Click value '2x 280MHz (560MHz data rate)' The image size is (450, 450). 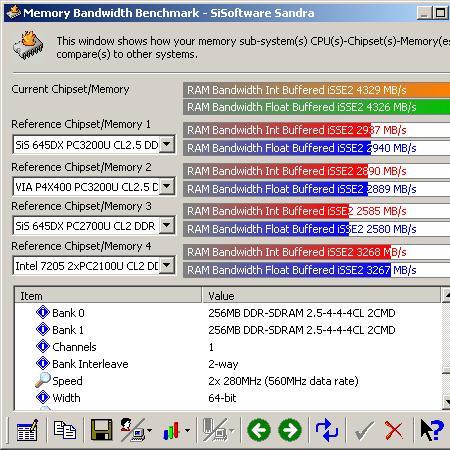pyautogui.click(x=283, y=381)
